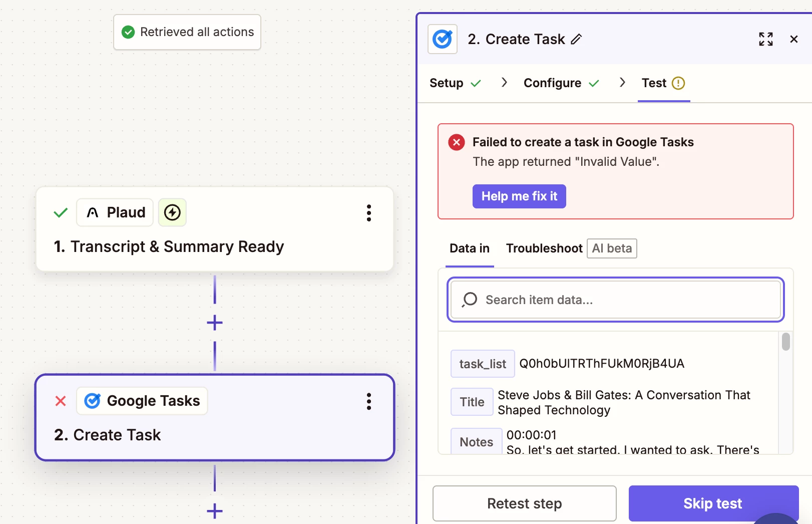812x524 pixels.
Task: Open the Plaud step three-dot menu
Action: click(x=369, y=213)
